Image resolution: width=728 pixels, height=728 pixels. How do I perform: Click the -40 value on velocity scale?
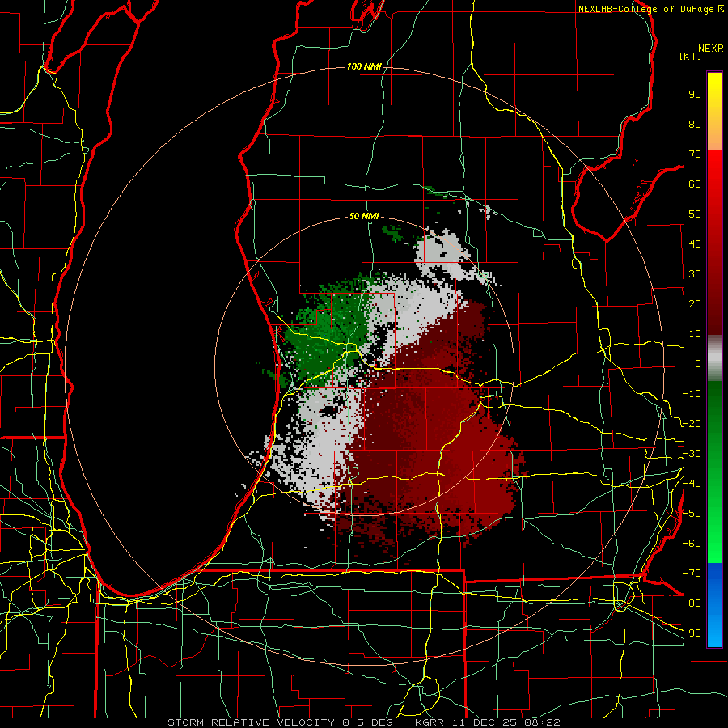(x=692, y=484)
